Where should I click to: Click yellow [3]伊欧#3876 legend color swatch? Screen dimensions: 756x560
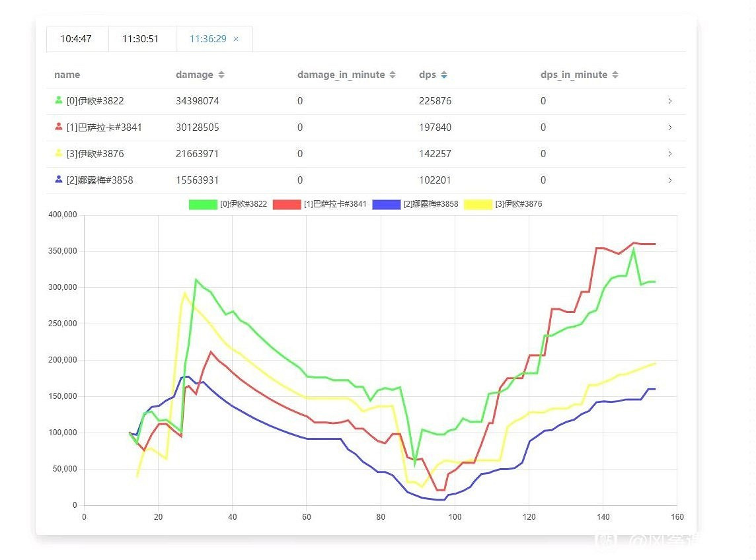point(478,204)
